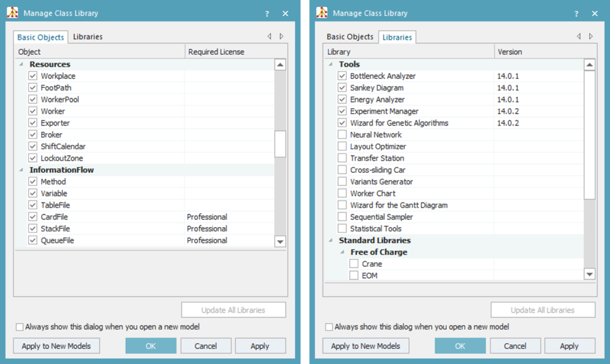610x364 pixels.
Task: Collapse the Resources group
Action: pos(21,64)
